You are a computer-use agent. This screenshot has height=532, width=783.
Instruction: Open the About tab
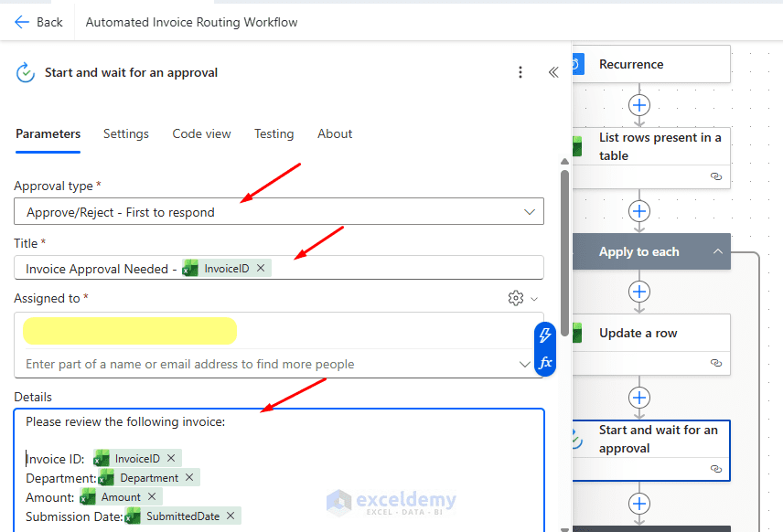335,133
